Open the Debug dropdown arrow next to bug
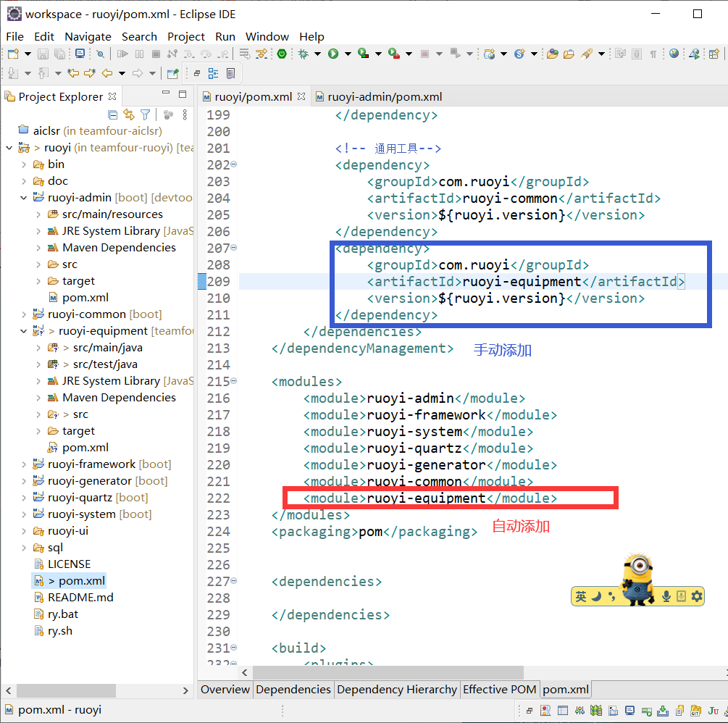Viewport: 728px width, 723px height. (317, 54)
